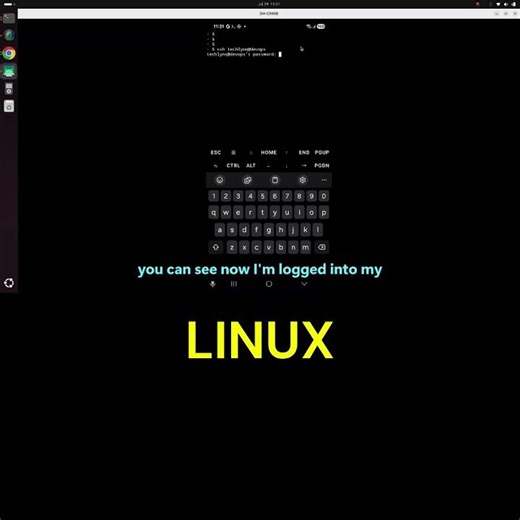Image resolution: width=520 pixels, height=520 pixels.
Task: Tap the letter l key
Action: (318, 230)
